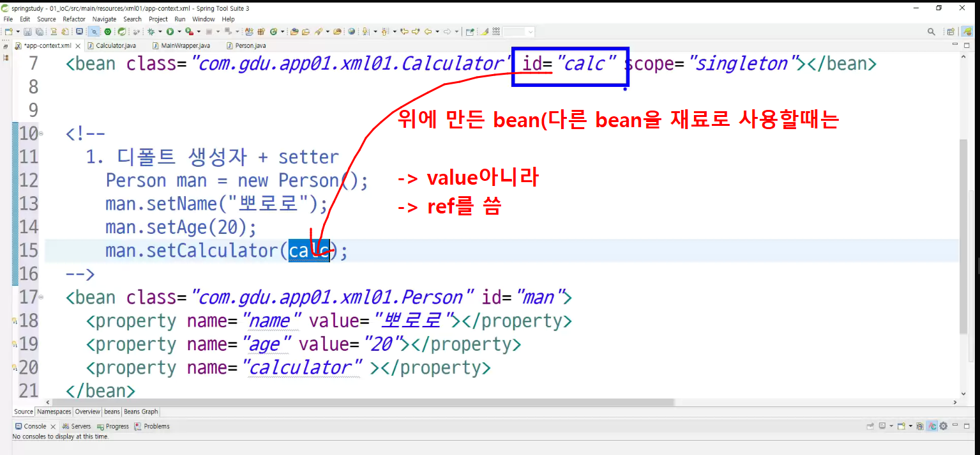Image resolution: width=980 pixels, height=455 pixels.
Task: Open the empty toolbar combo box
Action: (x=519, y=31)
